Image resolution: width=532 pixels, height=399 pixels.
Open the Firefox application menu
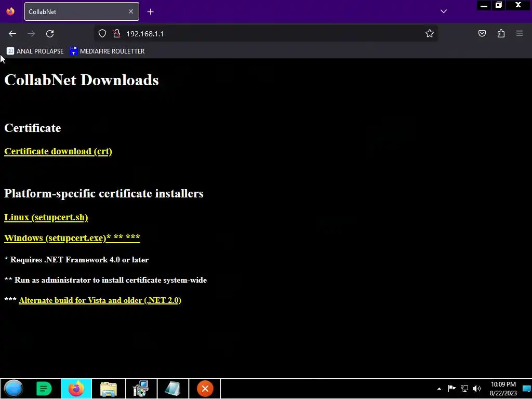(x=520, y=33)
